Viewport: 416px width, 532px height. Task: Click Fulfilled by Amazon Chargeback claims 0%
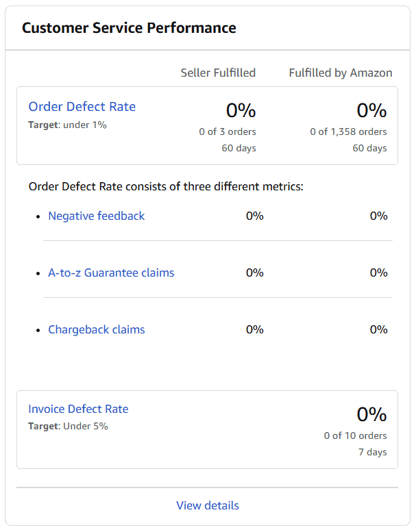coord(379,330)
